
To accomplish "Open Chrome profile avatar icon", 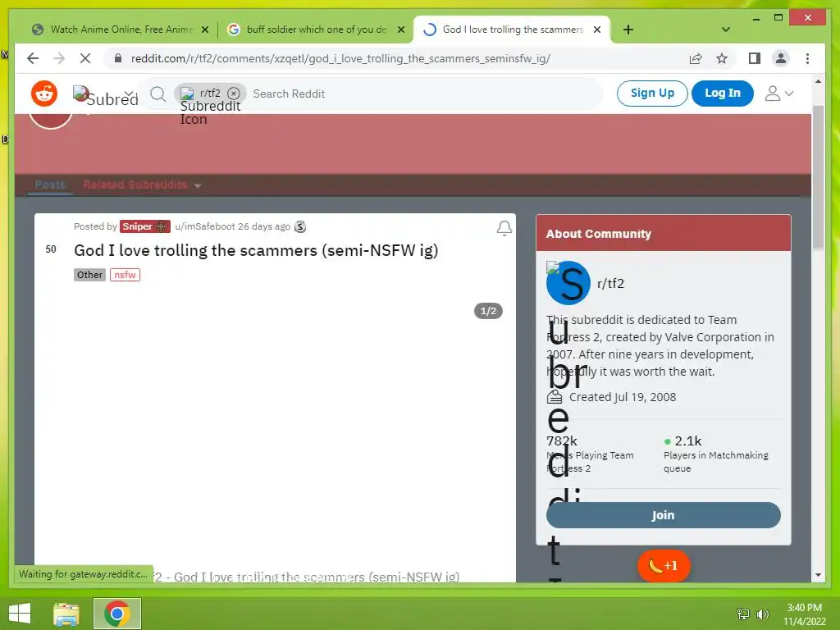I will tap(781, 58).
